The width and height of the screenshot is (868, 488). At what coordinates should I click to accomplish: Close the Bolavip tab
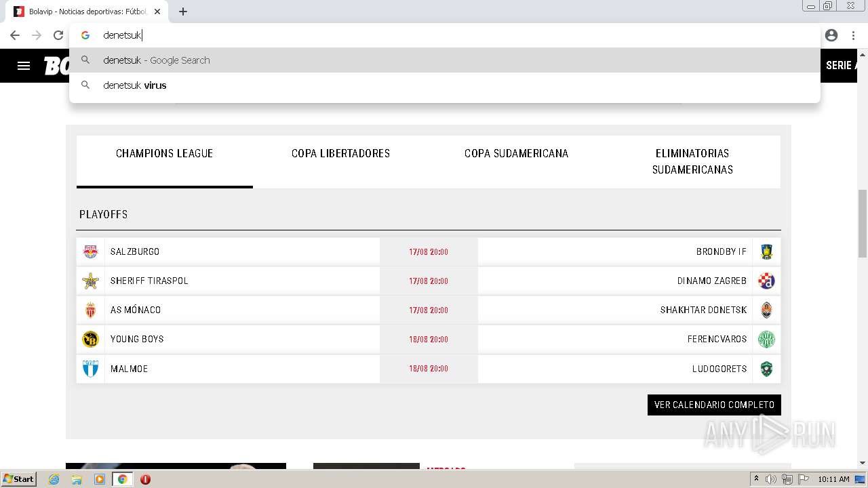(157, 12)
